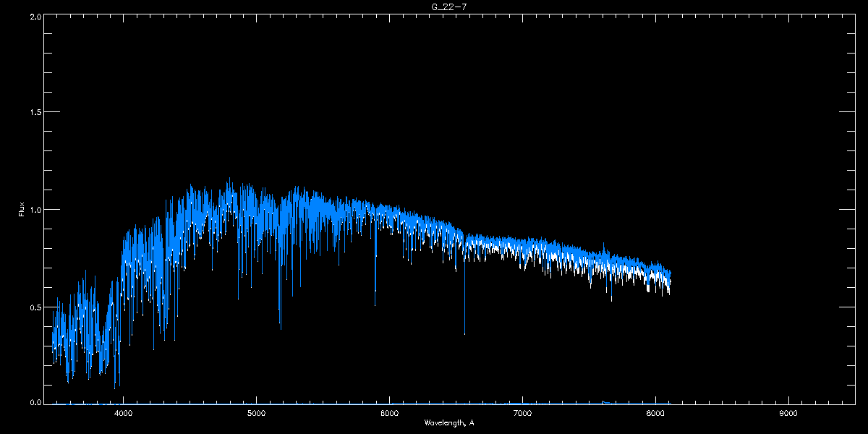
Task: Click the 2.0 flux tick label
Action: click(x=35, y=16)
